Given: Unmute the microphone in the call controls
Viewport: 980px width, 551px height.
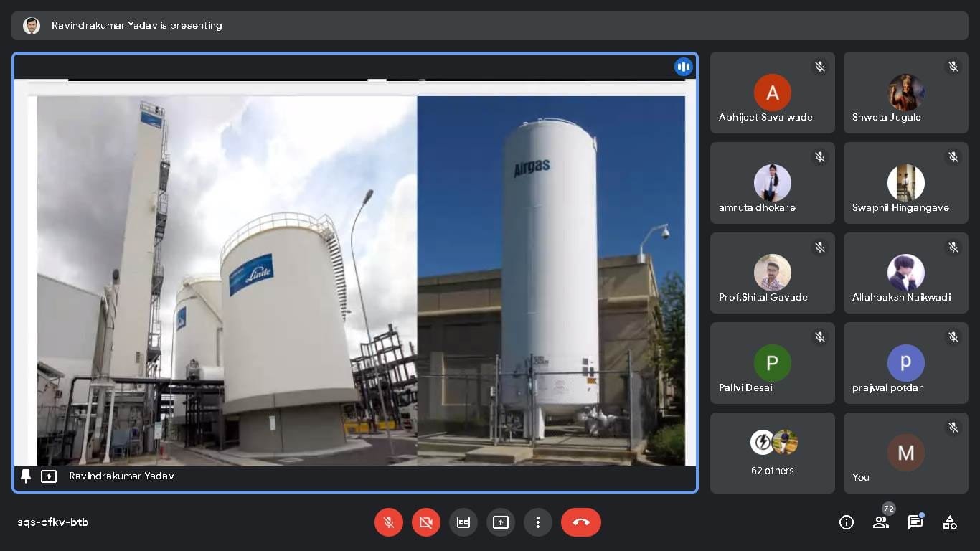Looking at the screenshot, I should coord(389,522).
